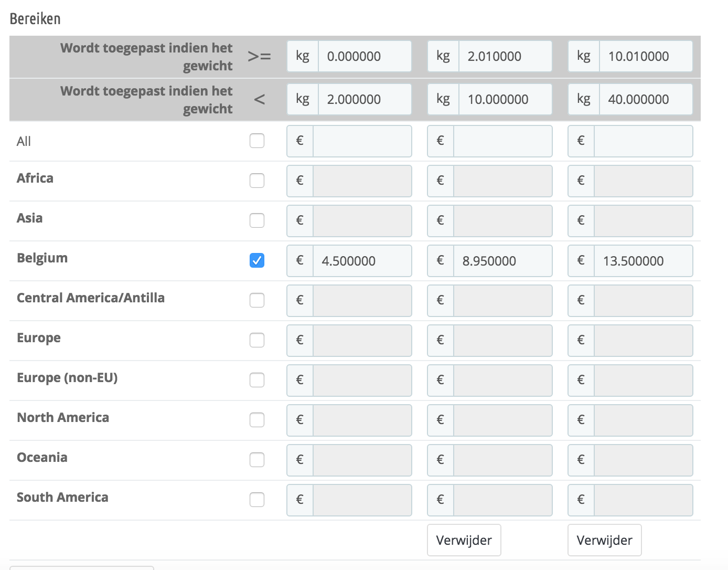Click lower weight field showing 2.010000
The height and width of the screenshot is (570, 728).
(x=505, y=56)
